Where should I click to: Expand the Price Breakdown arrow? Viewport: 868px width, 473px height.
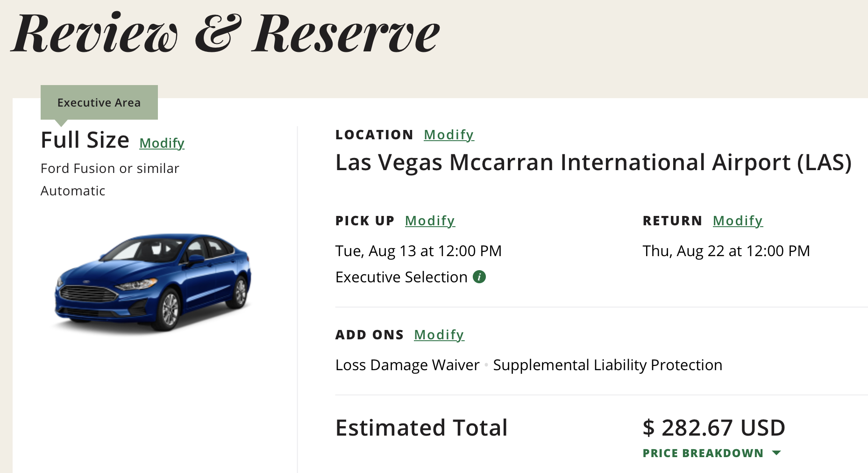(x=776, y=453)
